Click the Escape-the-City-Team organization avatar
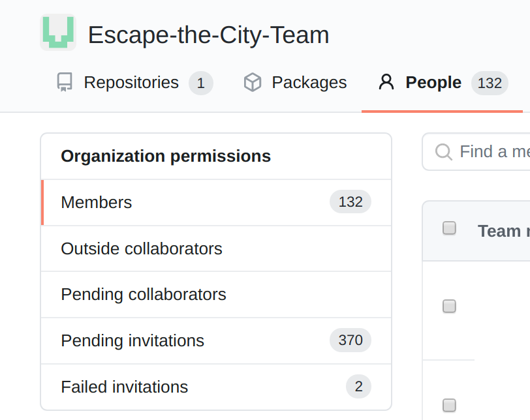 point(58,33)
